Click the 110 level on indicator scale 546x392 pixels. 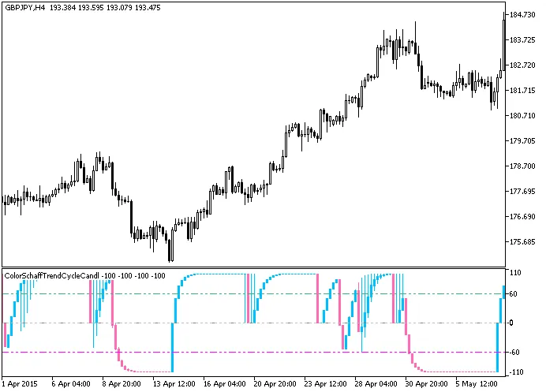pos(517,273)
